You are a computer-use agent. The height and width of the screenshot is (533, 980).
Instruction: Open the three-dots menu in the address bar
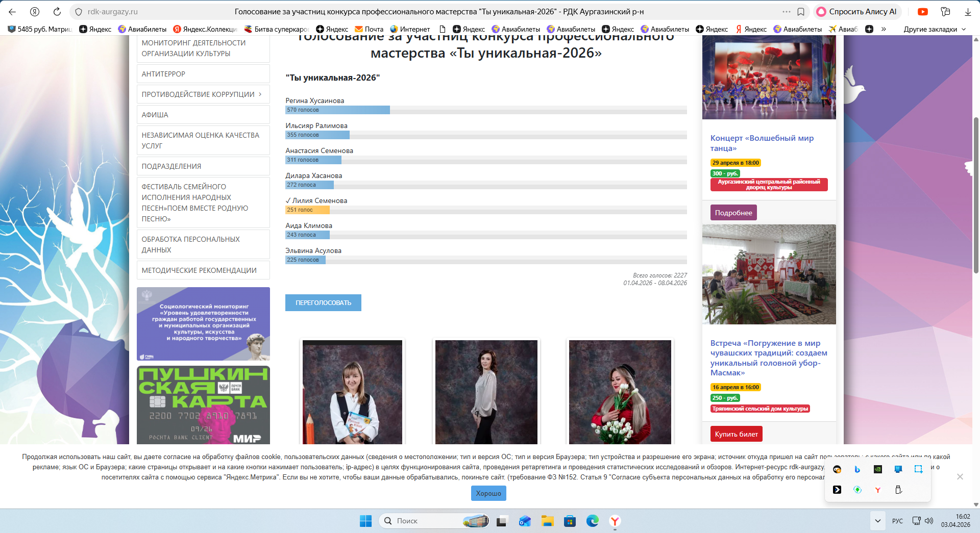[x=787, y=12]
